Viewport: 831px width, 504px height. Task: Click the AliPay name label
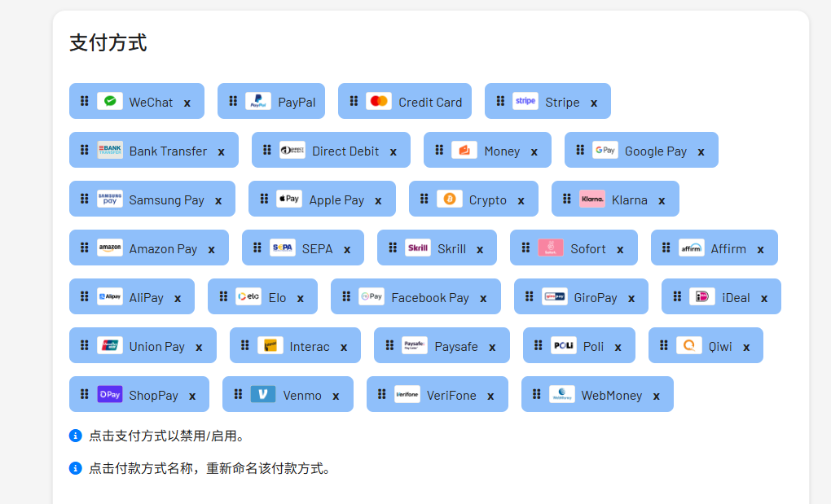pos(147,298)
